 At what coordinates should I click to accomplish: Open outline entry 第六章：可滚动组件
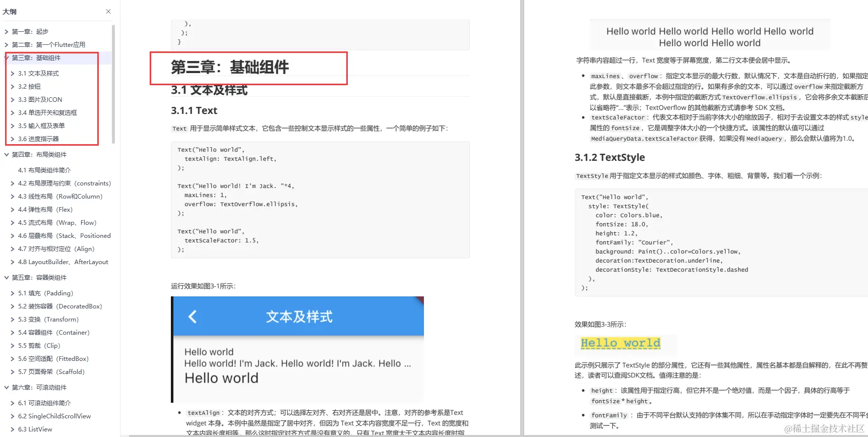pos(39,387)
